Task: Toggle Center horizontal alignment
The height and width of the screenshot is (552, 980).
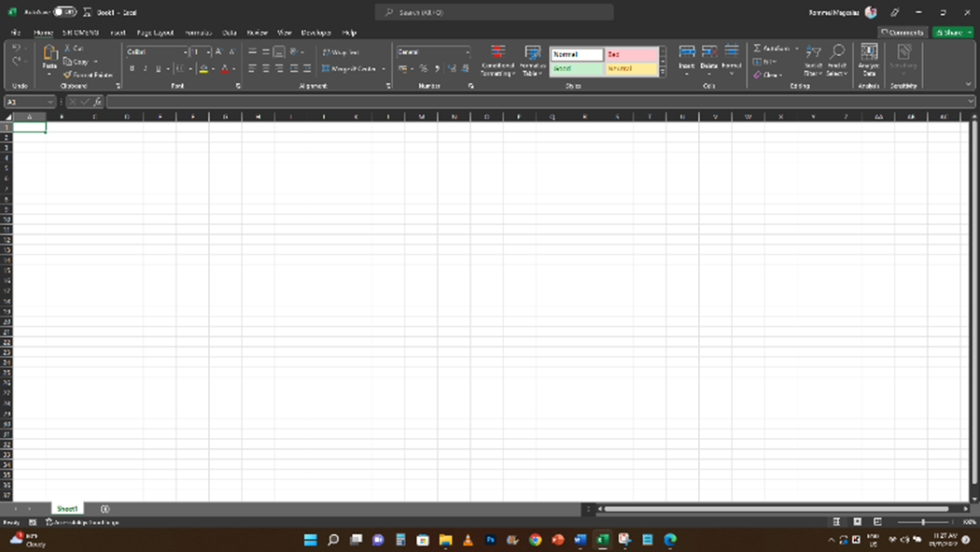Action: click(x=266, y=69)
